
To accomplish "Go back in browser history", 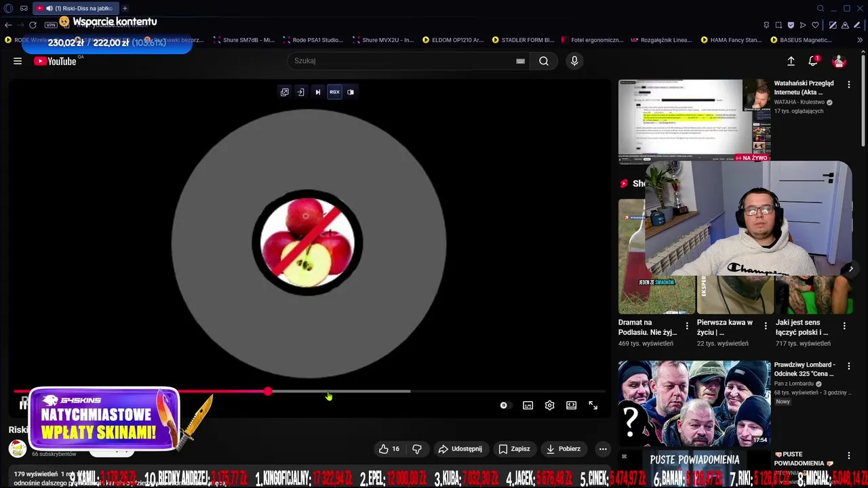I will point(8,25).
